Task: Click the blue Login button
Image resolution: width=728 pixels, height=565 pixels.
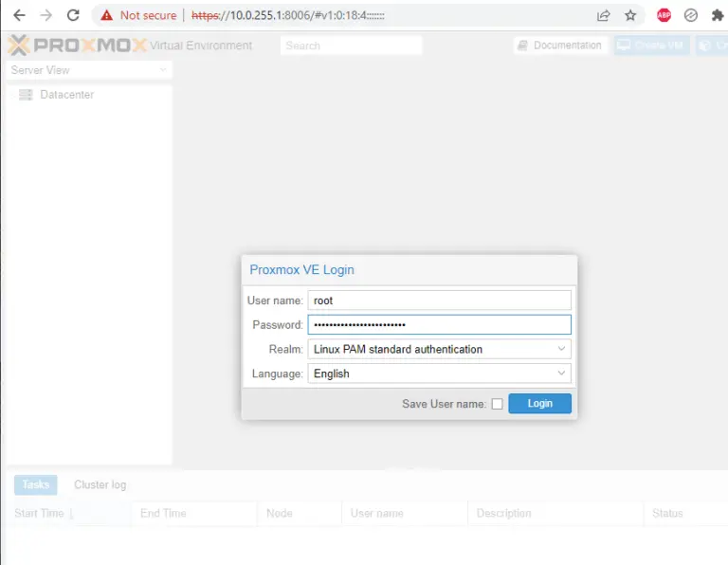Action: pyautogui.click(x=539, y=404)
